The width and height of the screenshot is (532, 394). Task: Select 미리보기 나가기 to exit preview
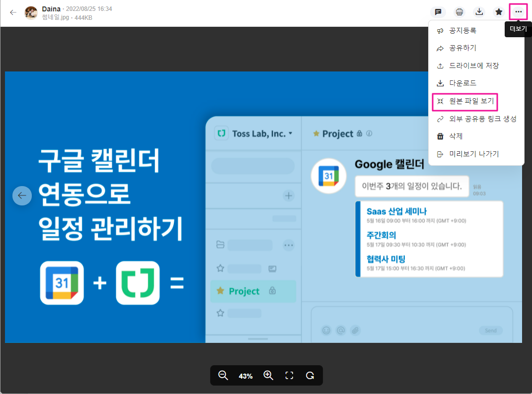click(x=476, y=154)
